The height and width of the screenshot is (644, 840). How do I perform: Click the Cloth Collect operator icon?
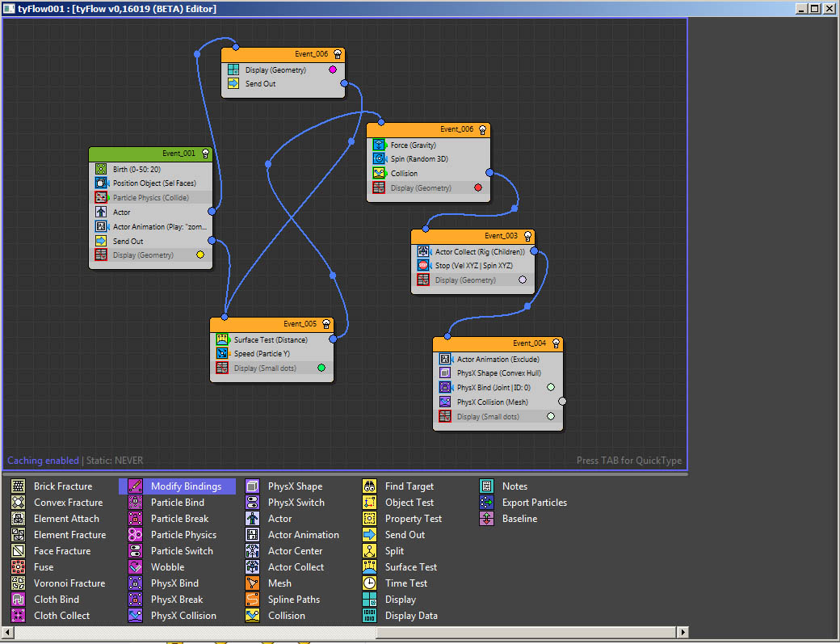[19, 615]
